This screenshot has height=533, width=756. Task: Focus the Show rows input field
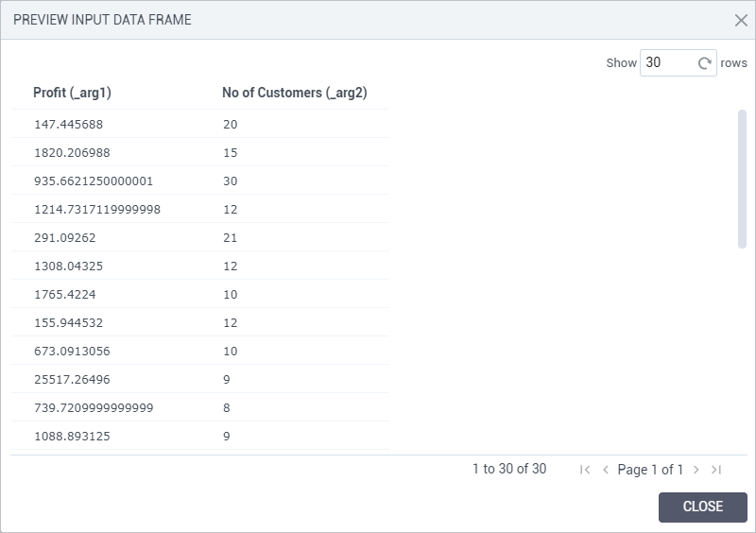pyautogui.click(x=669, y=62)
